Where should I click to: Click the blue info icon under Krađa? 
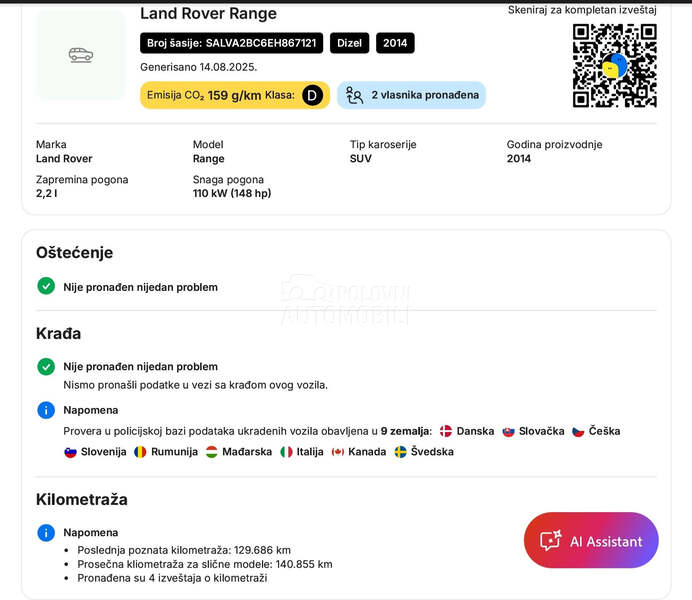[46, 410]
